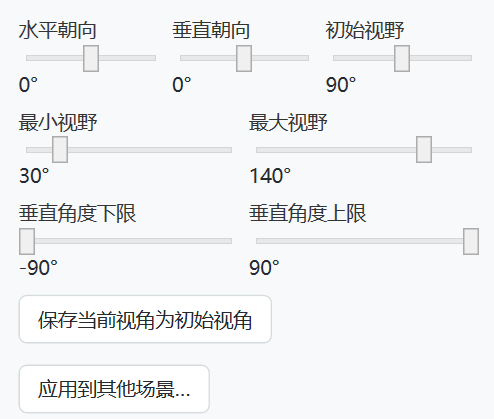Click 应用到其他场景... button
The height and width of the screenshot is (419, 494).
(x=114, y=389)
